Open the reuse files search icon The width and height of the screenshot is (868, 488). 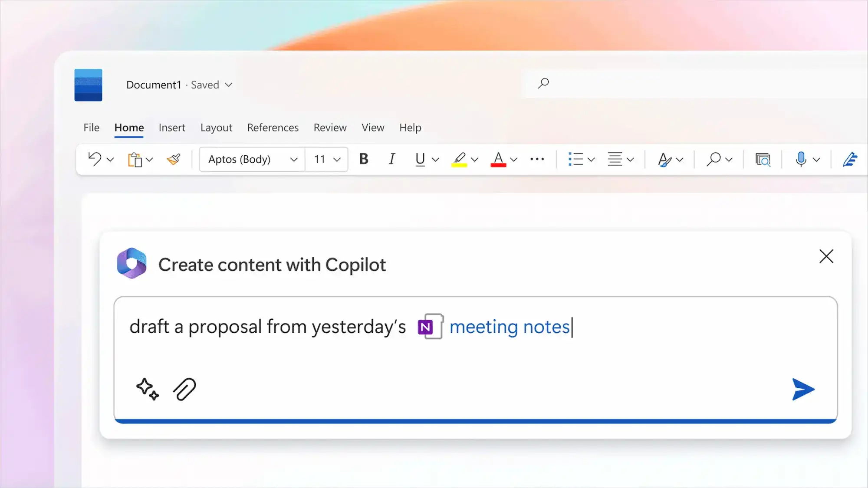(x=763, y=160)
